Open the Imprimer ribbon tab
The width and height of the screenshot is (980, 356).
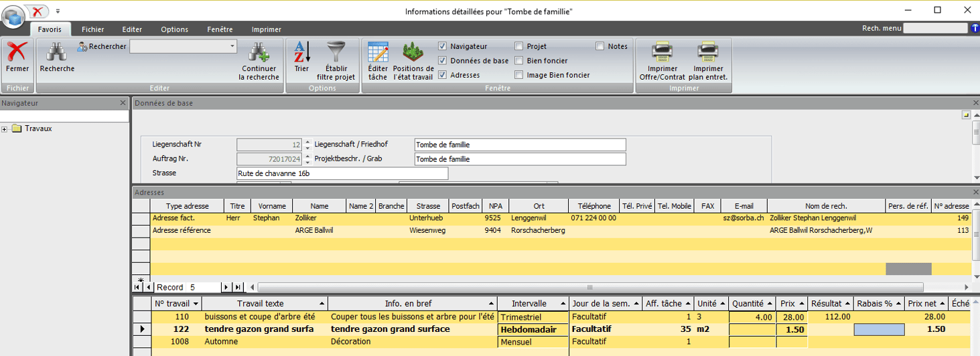pyautogui.click(x=267, y=29)
